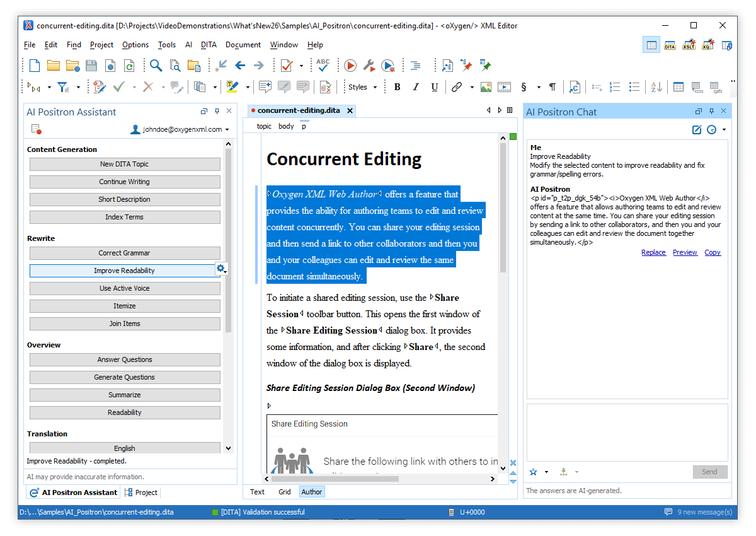Show hidden toolbar items via the overflow chevron
This screenshot has width=756, height=536.
tap(733, 81)
